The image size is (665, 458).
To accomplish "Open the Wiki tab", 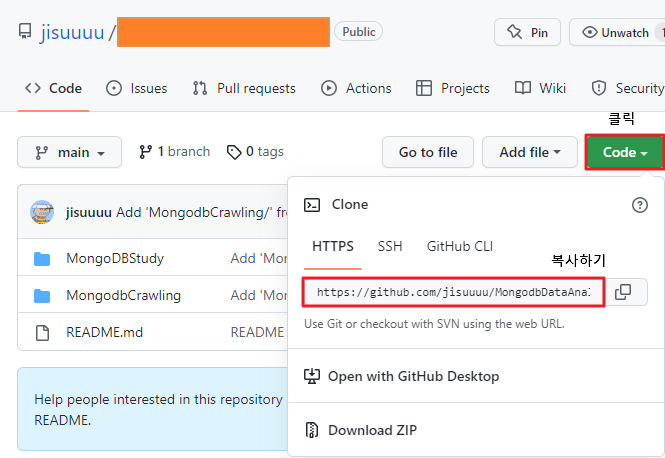I will click(x=540, y=88).
